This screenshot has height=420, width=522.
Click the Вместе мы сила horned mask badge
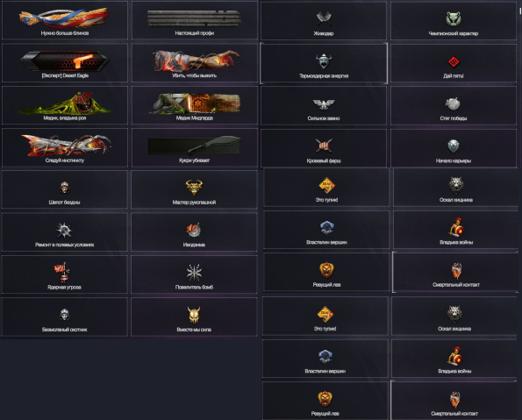[x=194, y=317]
